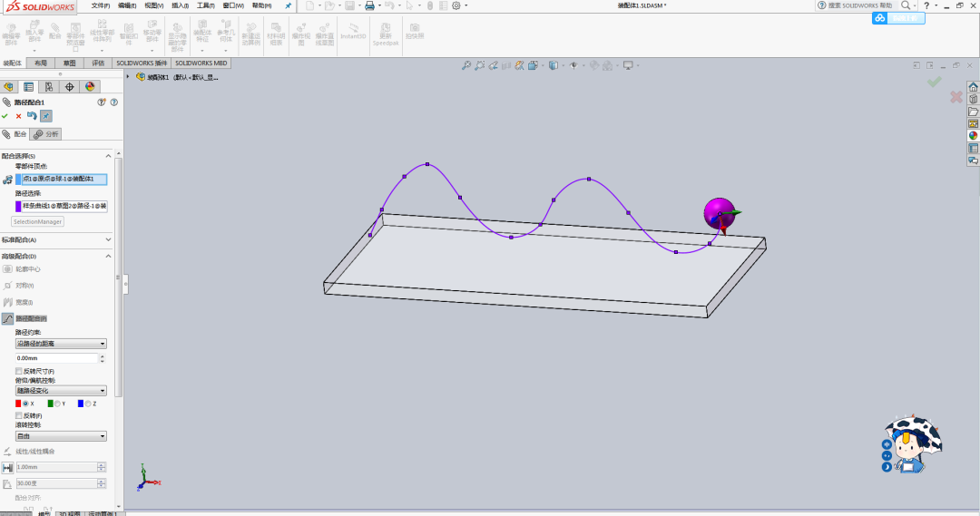Open the 路径约束 沿路径的距离 dropdown
Image resolution: width=980 pixels, height=516 pixels.
click(x=61, y=344)
